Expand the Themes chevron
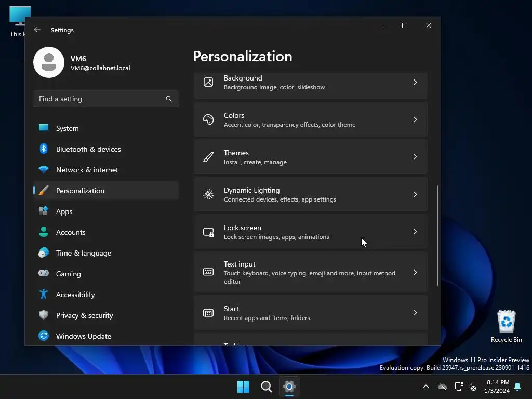The width and height of the screenshot is (532, 399). [415, 157]
